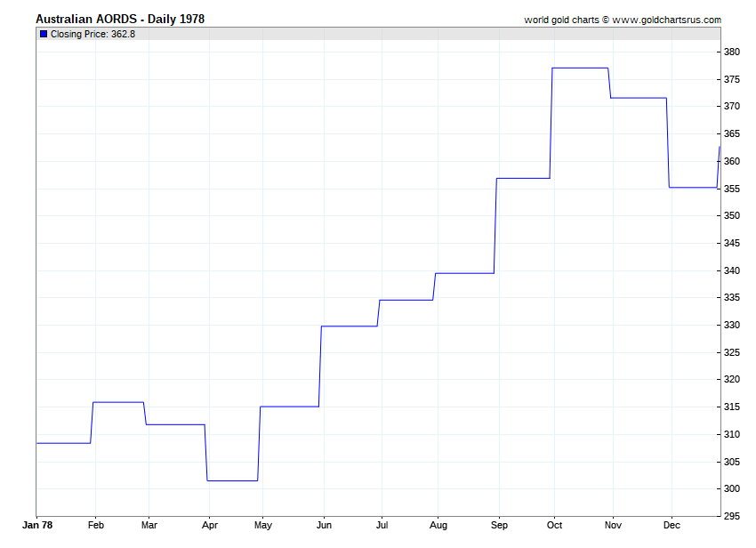This screenshot has height=548, width=756.
Task: Click the 375 y-axis value
Action: tap(732, 79)
